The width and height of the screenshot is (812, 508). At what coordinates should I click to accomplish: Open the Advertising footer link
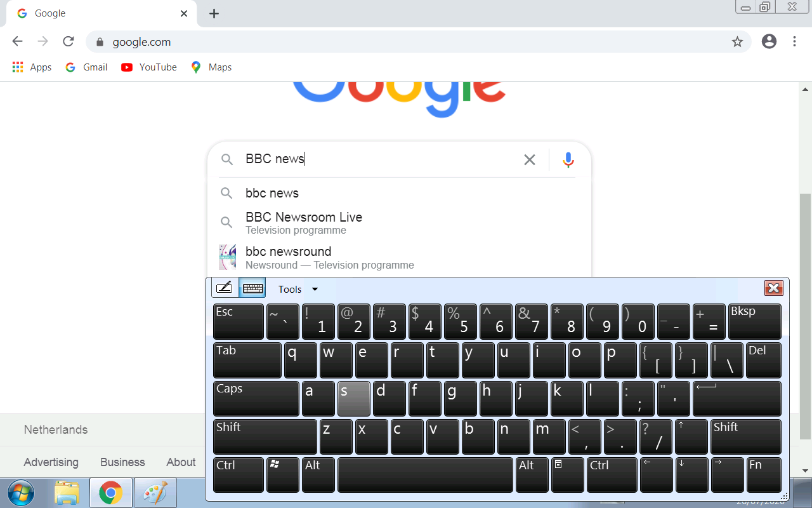[x=51, y=462]
